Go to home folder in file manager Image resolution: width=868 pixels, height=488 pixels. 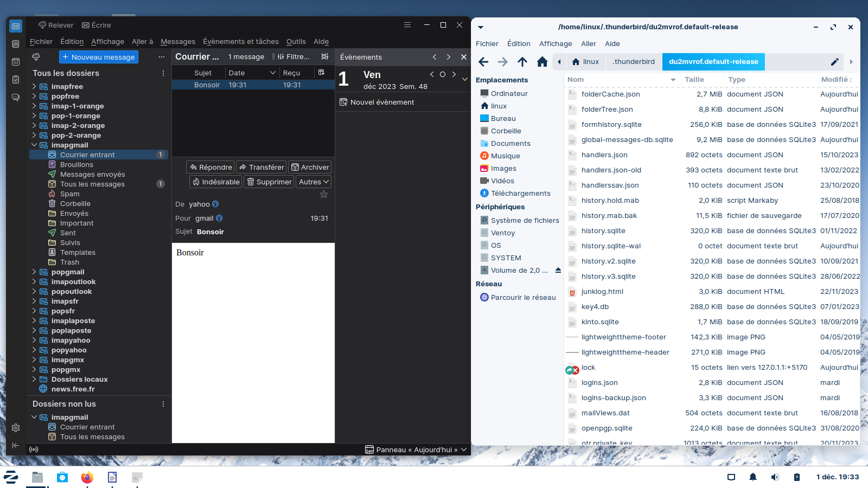542,62
